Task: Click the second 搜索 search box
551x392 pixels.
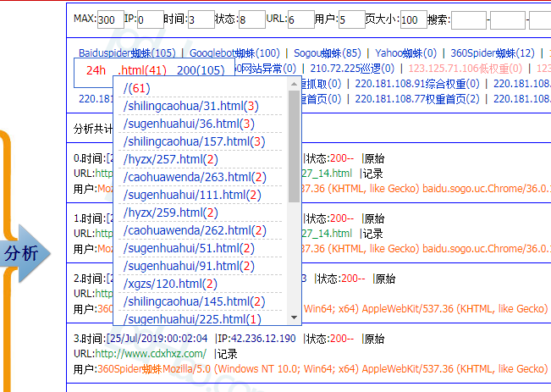Action: click(x=508, y=20)
